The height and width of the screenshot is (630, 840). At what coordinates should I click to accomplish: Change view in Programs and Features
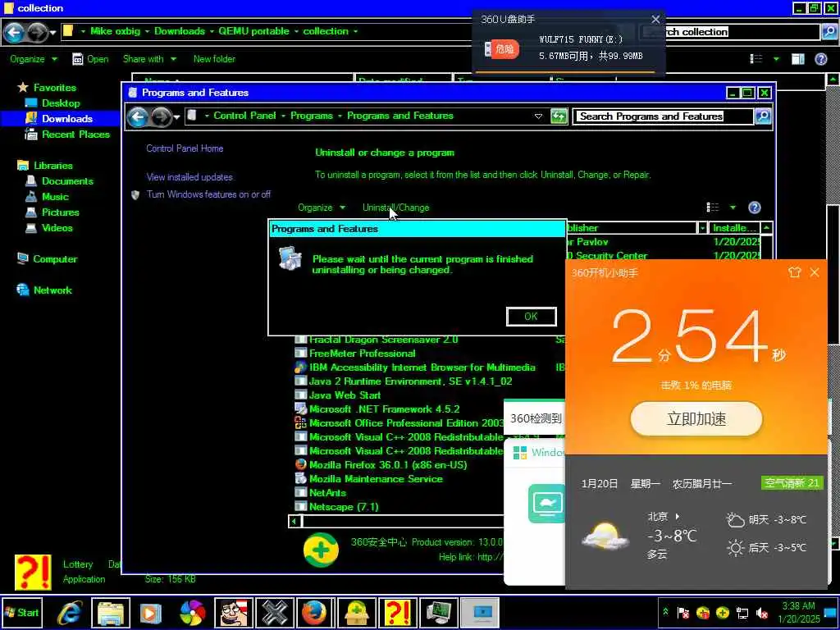[x=713, y=208]
